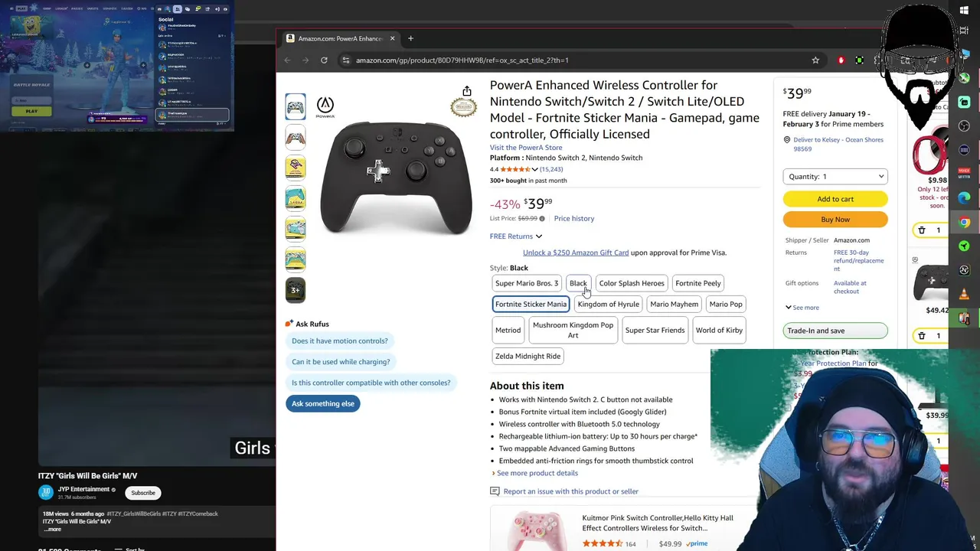Expand the FREE Returns details
Image resolution: width=980 pixels, height=551 pixels.
click(x=516, y=236)
